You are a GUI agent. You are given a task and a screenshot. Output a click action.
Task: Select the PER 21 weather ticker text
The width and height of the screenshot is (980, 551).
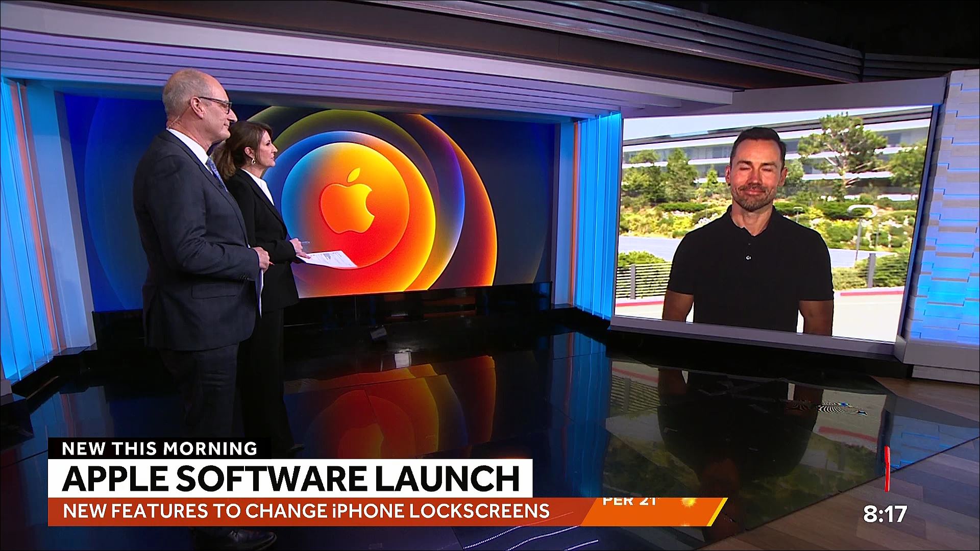[x=629, y=501]
